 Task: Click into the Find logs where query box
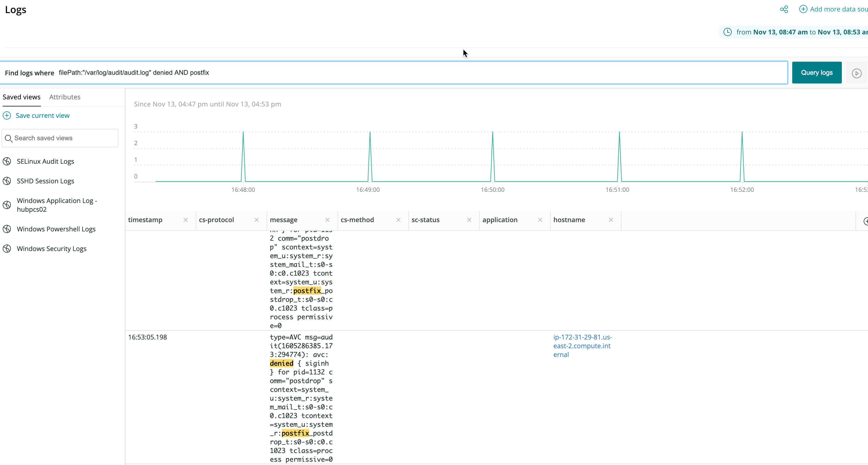click(x=394, y=73)
